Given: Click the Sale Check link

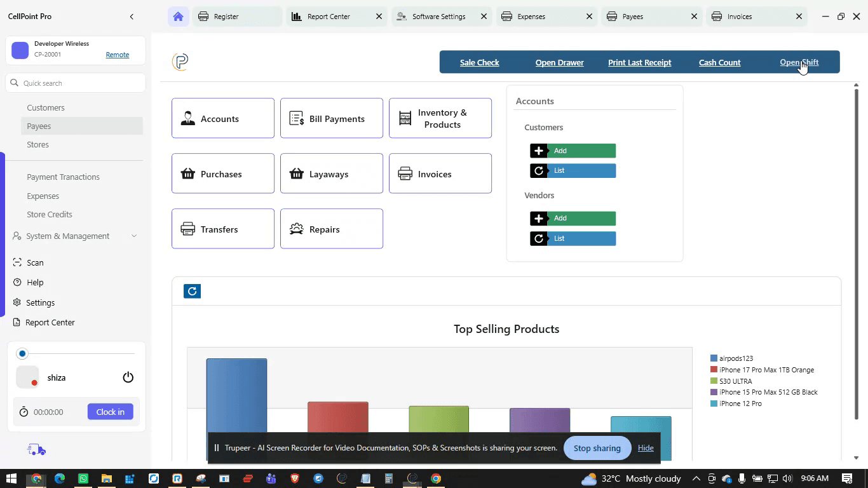Looking at the screenshot, I should [x=480, y=62].
